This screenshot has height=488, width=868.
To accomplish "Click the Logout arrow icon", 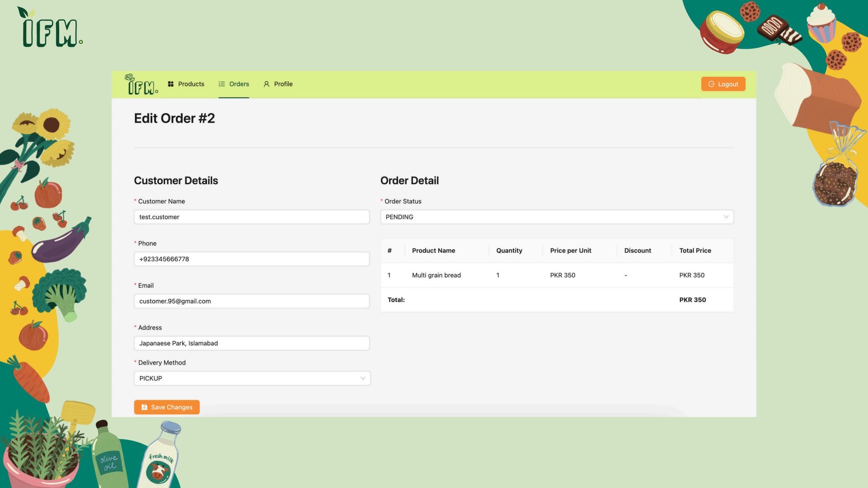I will (x=711, y=84).
